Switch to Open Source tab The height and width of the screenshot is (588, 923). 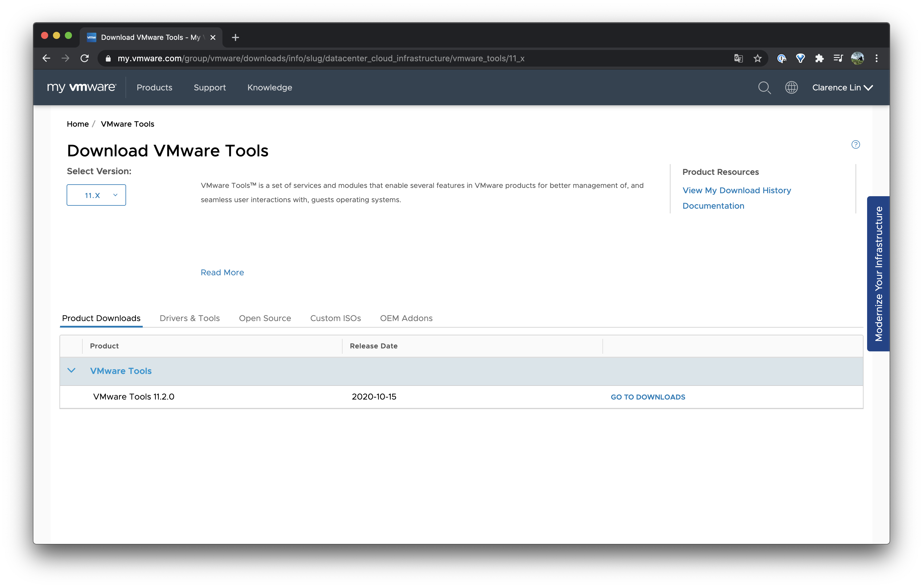[x=265, y=318]
